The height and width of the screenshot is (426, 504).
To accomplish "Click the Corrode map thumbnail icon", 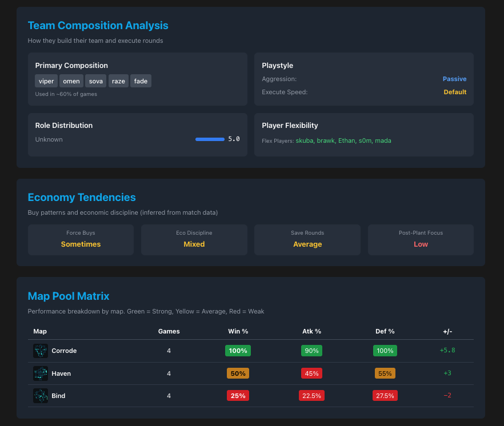I will tap(41, 351).
